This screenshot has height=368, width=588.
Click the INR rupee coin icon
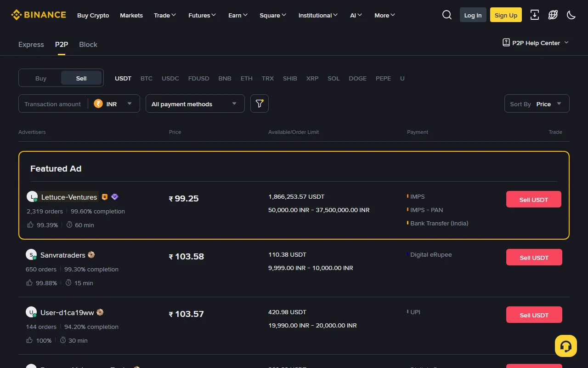click(x=98, y=103)
